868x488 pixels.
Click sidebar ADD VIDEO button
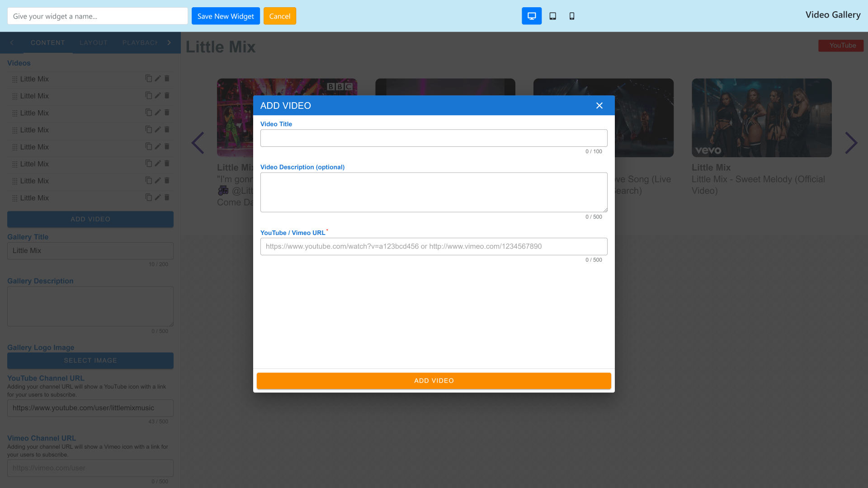[x=90, y=219]
